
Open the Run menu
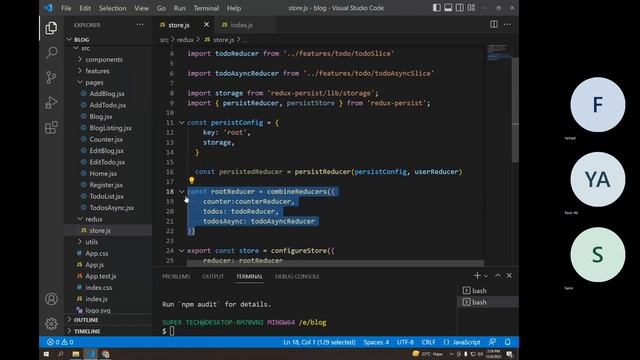(180, 8)
